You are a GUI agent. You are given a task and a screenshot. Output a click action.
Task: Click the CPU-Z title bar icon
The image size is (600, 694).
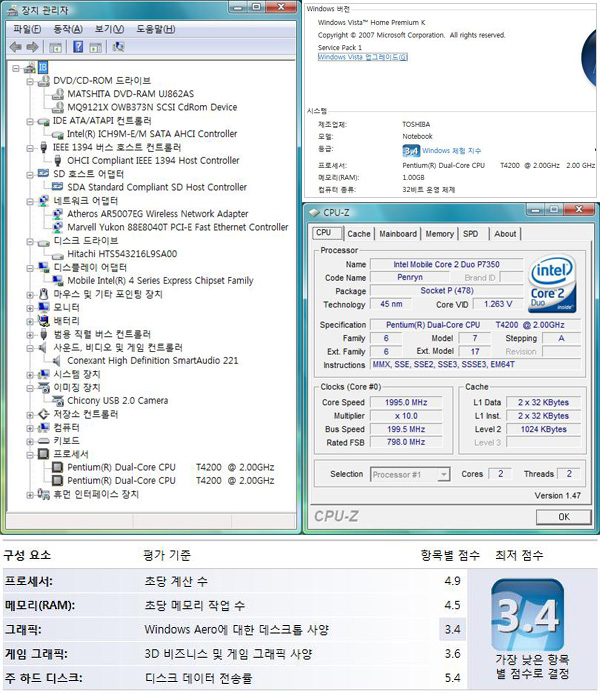(314, 212)
